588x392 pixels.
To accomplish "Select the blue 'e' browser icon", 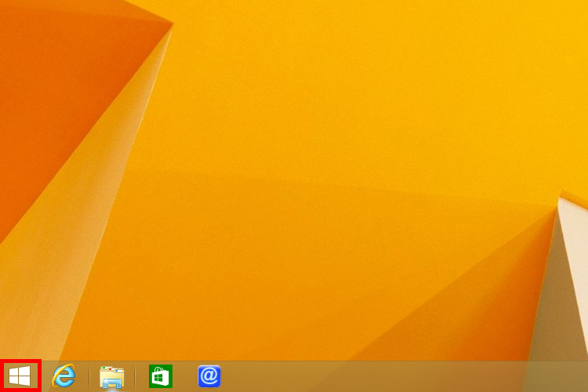I will 64,376.
